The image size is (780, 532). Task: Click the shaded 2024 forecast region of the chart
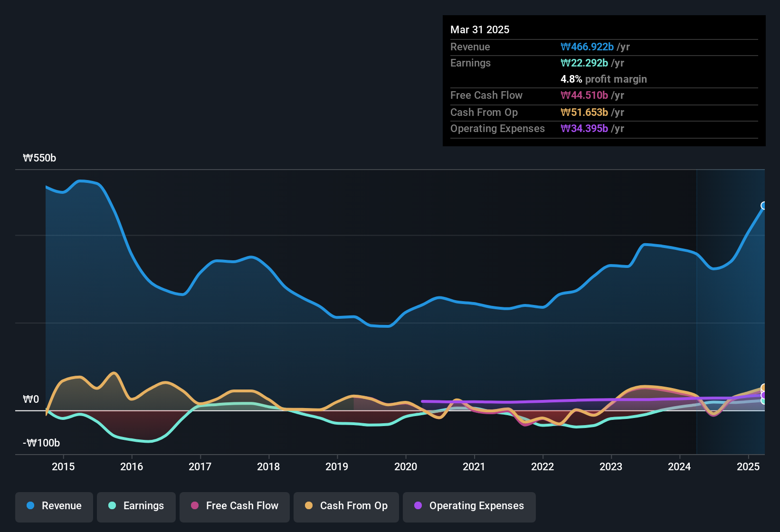727,309
